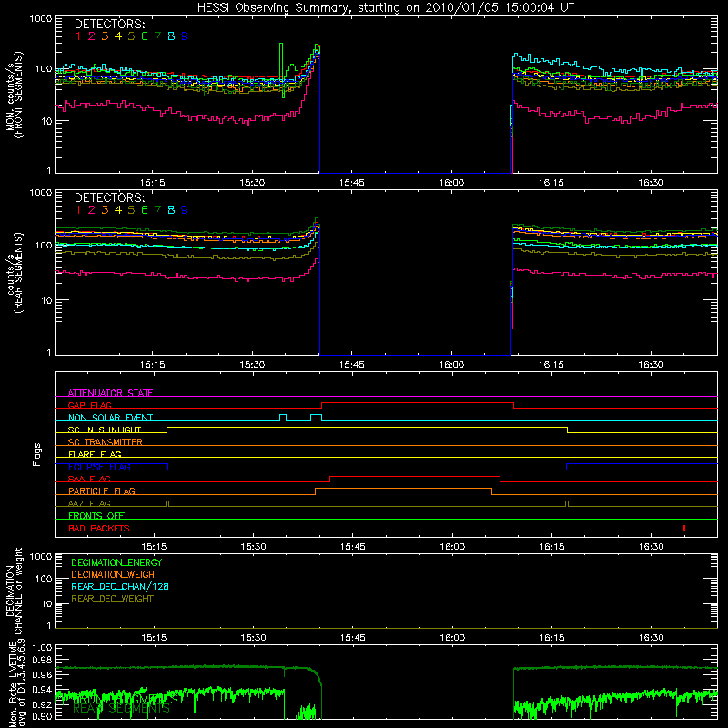The image size is (728, 728).
Task: Click the 1000 tick on the decimation plot
Action: [41, 556]
